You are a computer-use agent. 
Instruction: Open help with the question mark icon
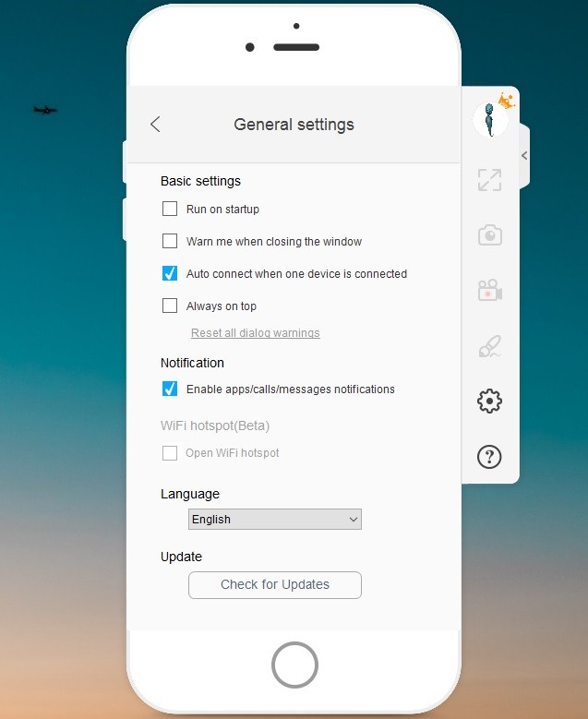[x=489, y=457]
